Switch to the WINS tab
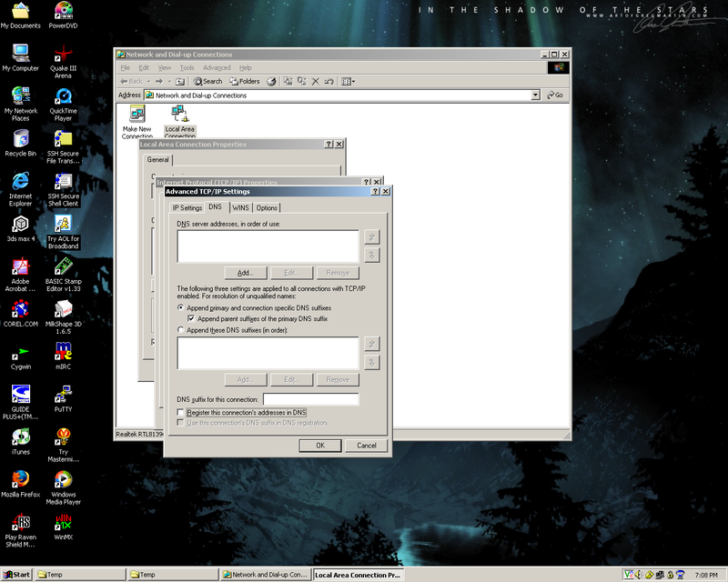The width and height of the screenshot is (728, 582). point(240,208)
